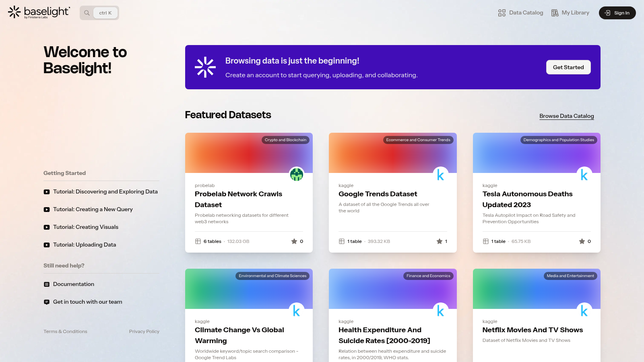This screenshot has width=644, height=362.
Task: Click the video icon for Uploading Data tutorial
Action: tap(47, 245)
